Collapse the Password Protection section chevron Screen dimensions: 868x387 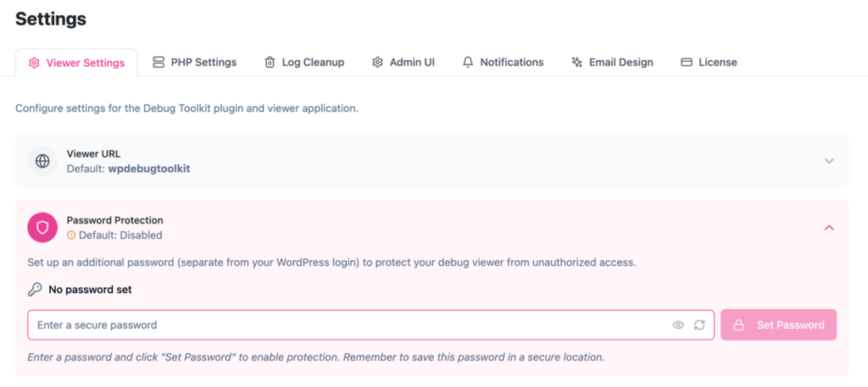pyautogui.click(x=829, y=227)
